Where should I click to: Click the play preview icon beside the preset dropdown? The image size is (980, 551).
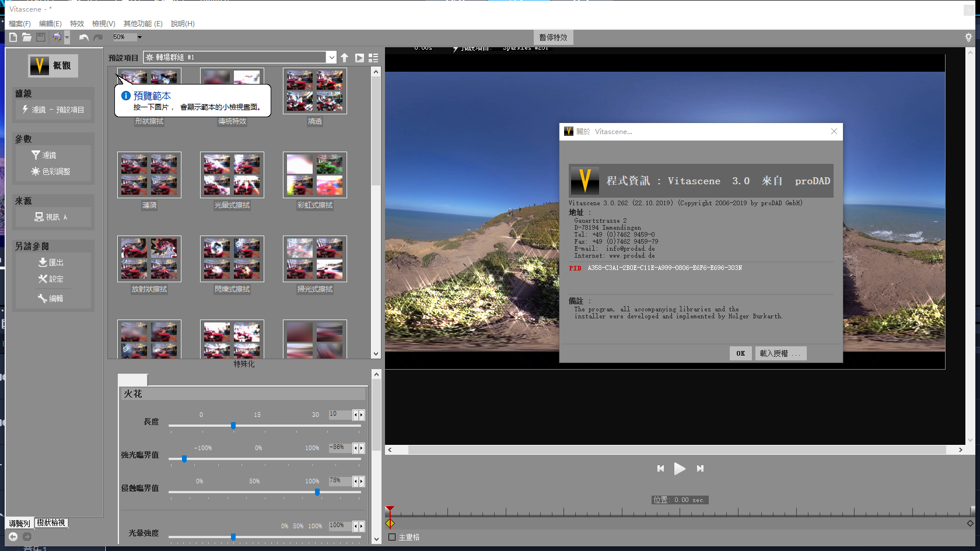tap(359, 58)
